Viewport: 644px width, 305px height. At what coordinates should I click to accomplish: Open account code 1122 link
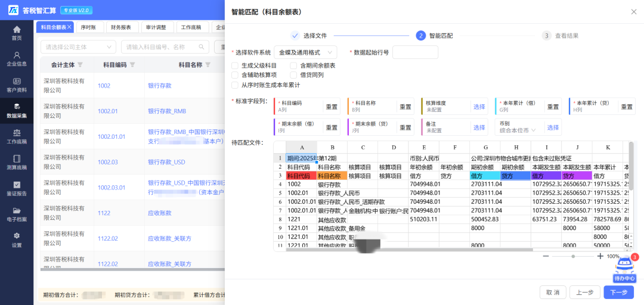click(104, 213)
